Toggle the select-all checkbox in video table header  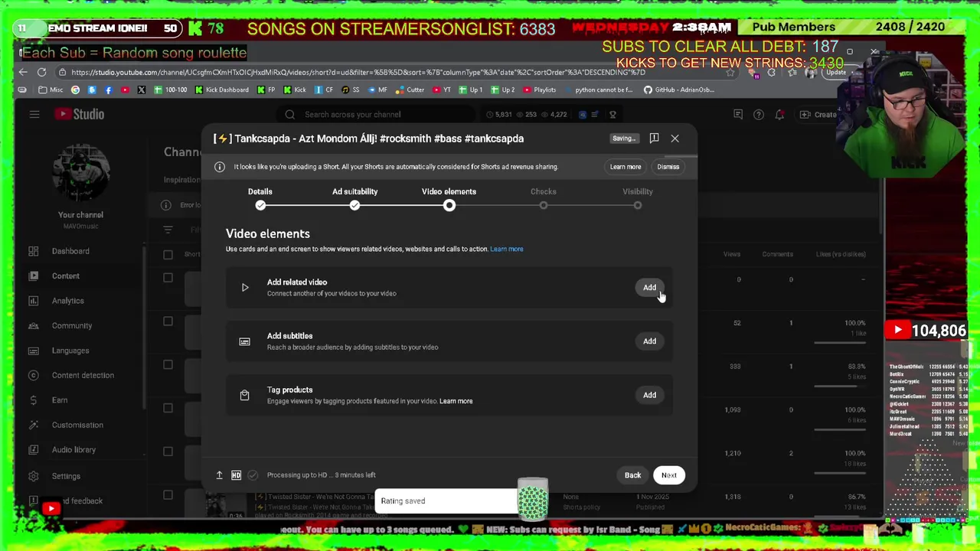(168, 254)
